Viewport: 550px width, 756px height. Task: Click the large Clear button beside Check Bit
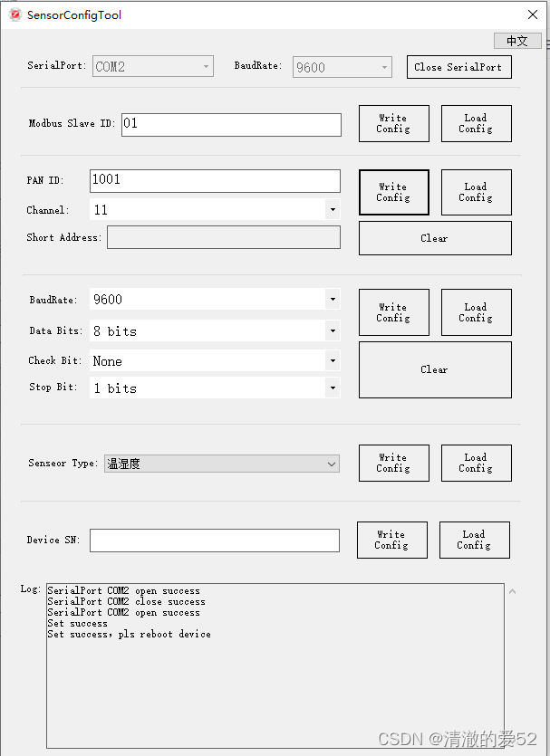click(435, 369)
